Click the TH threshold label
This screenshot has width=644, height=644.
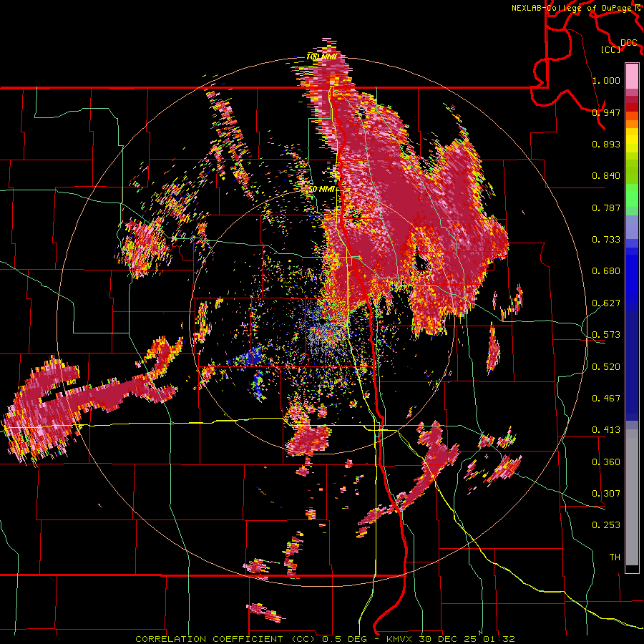(615, 557)
